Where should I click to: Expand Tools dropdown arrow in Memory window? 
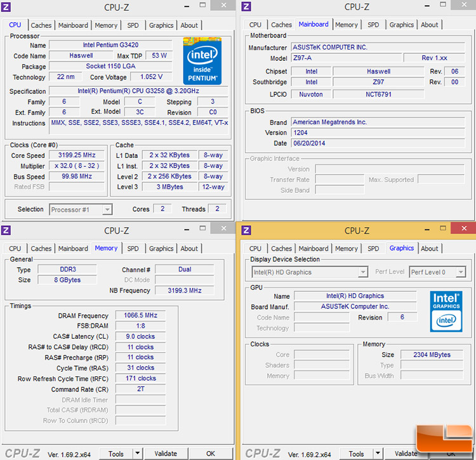coord(138,453)
